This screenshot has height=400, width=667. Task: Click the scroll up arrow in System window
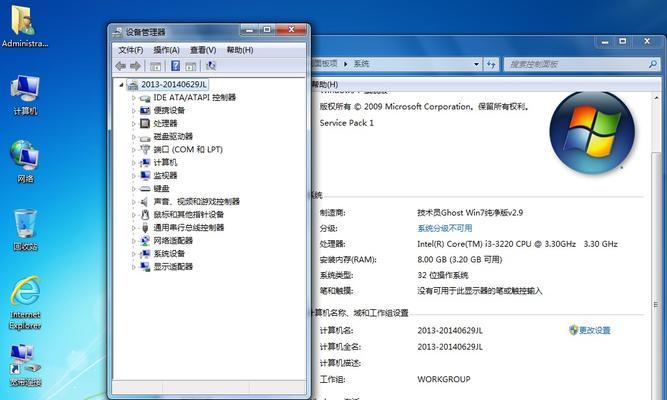tap(656, 98)
